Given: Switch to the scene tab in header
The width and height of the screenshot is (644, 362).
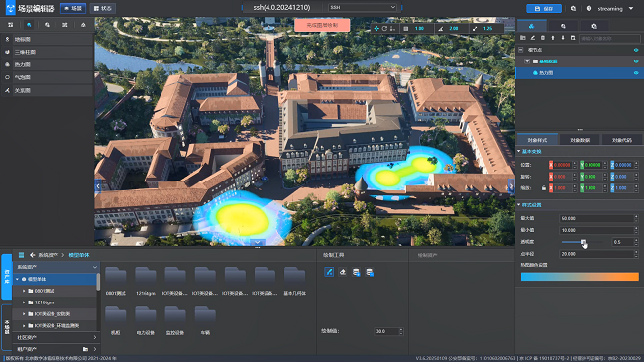Looking at the screenshot, I should pos(73,8).
